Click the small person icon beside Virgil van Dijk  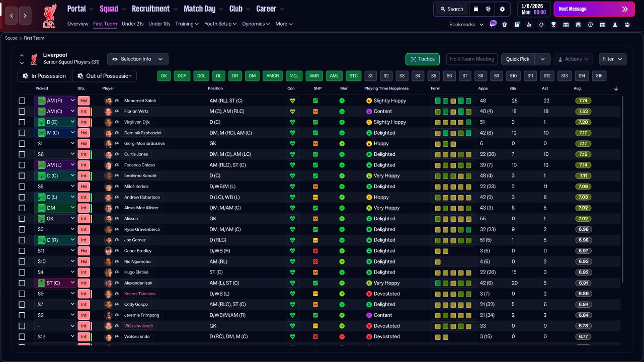click(117, 122)
